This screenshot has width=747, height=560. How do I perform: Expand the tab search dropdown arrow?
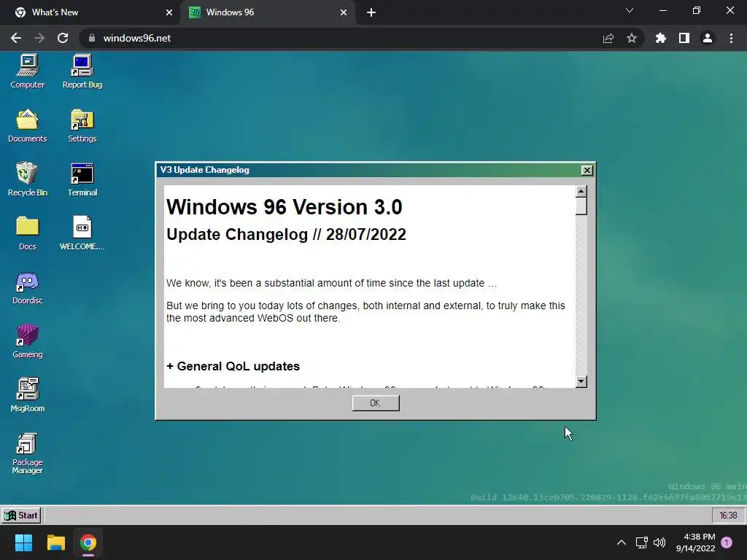coord(630,10)
